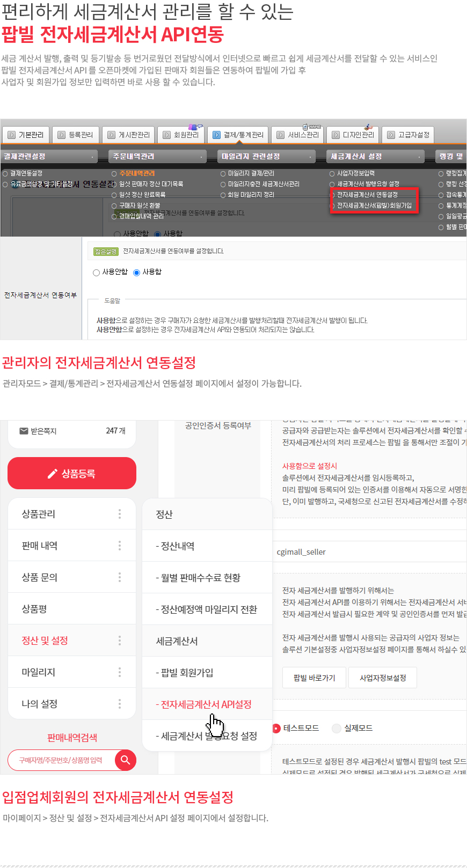Select the 사용안함 radio under 짧은설명
The image size is (467, 868).
(x=96, y=273)
